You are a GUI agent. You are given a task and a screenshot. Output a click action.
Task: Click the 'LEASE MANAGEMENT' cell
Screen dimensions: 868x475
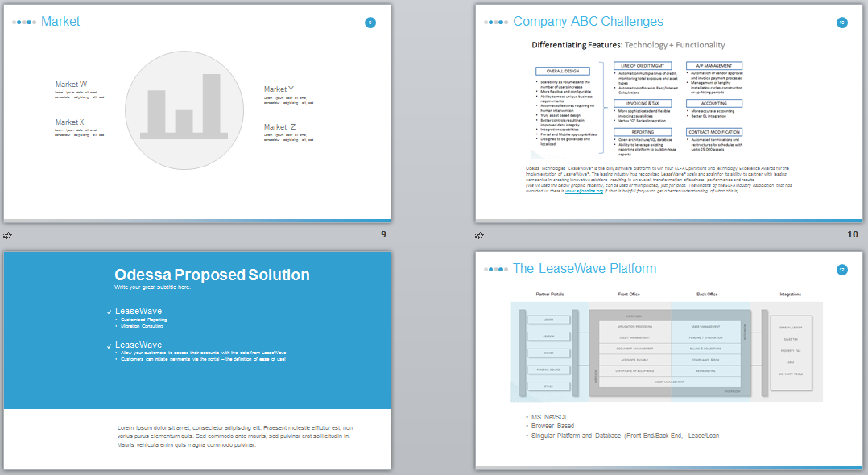pyautogui.click(x=706, y=327)
